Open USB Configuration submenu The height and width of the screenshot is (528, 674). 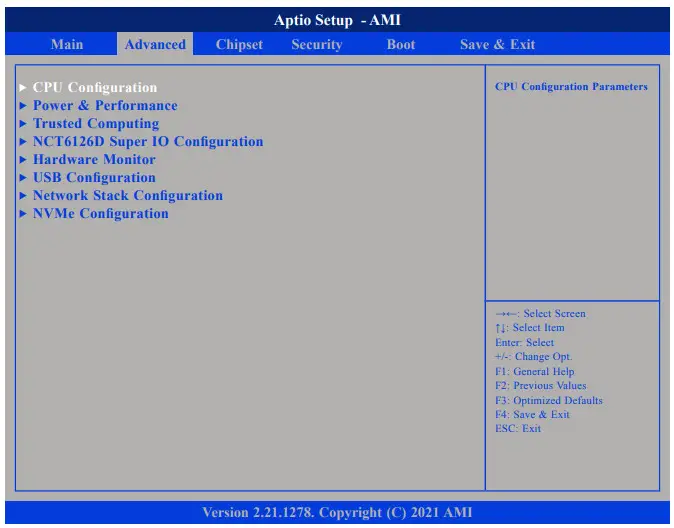[x=94, y=178]
